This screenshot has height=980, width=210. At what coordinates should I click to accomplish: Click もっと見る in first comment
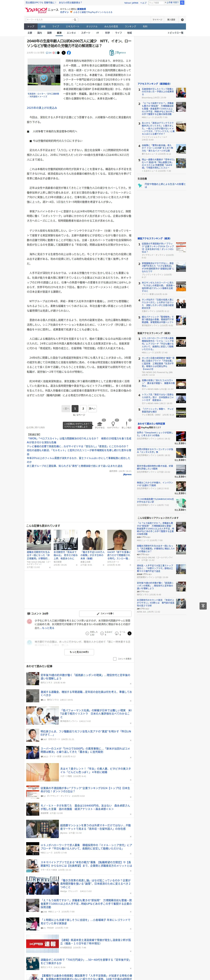pyautogui.click(x=48, y=628)
